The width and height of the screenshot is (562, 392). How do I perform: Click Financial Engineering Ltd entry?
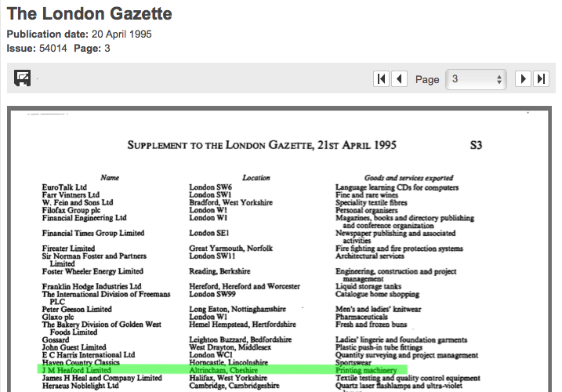click(84, 218)
